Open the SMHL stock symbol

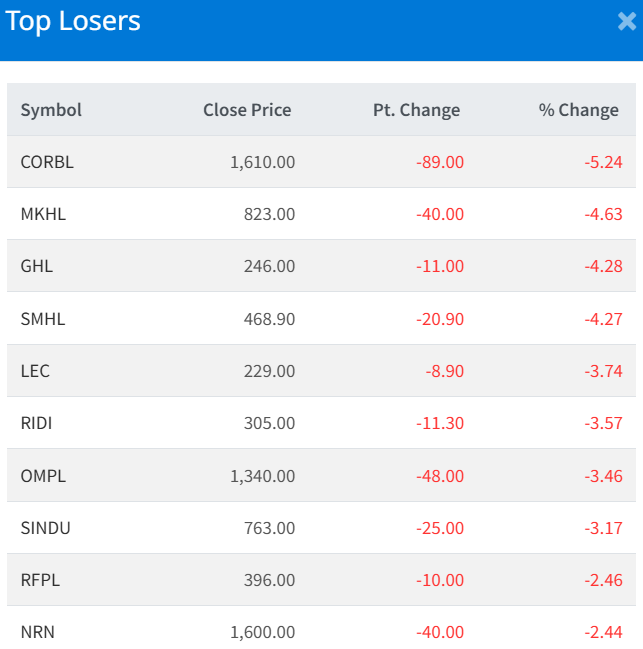click(x=43, y=319)
